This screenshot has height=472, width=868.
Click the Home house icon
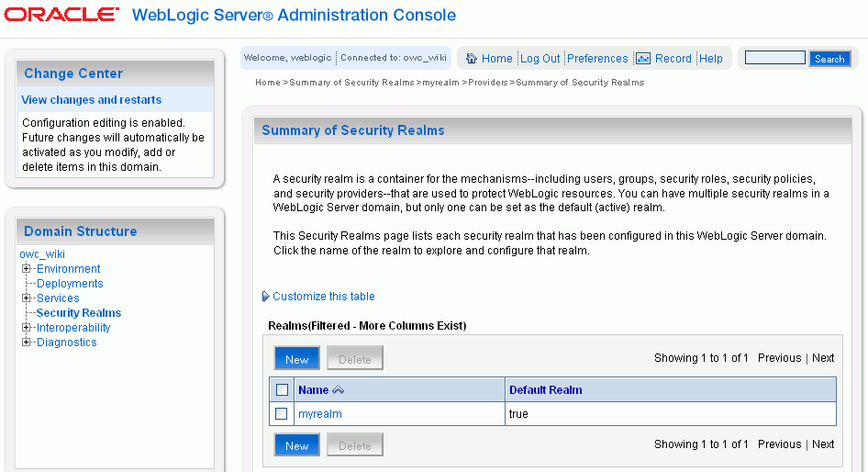[x=471, y=58]
